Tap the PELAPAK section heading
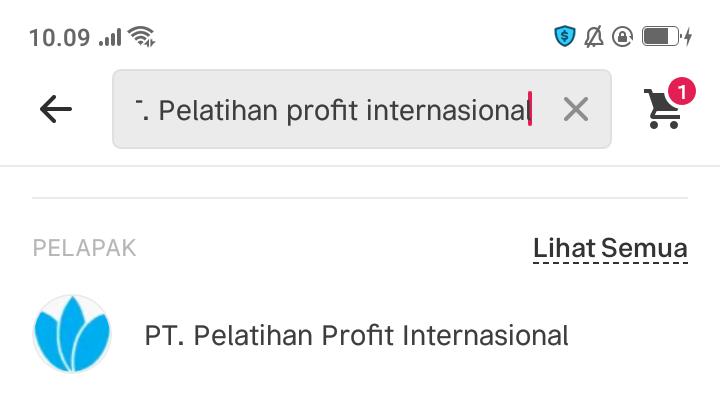 [84, 248]
